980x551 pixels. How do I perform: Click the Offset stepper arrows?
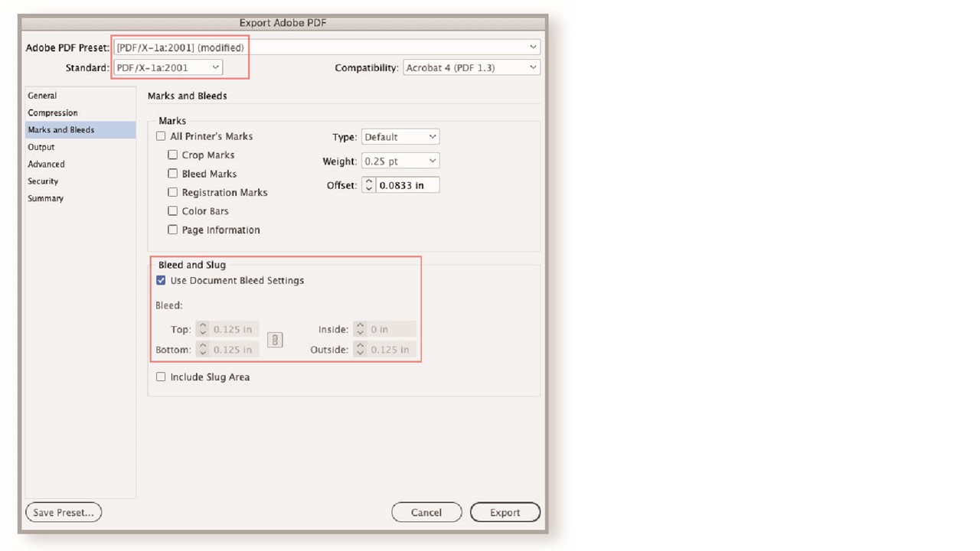[x=368, y=185]
